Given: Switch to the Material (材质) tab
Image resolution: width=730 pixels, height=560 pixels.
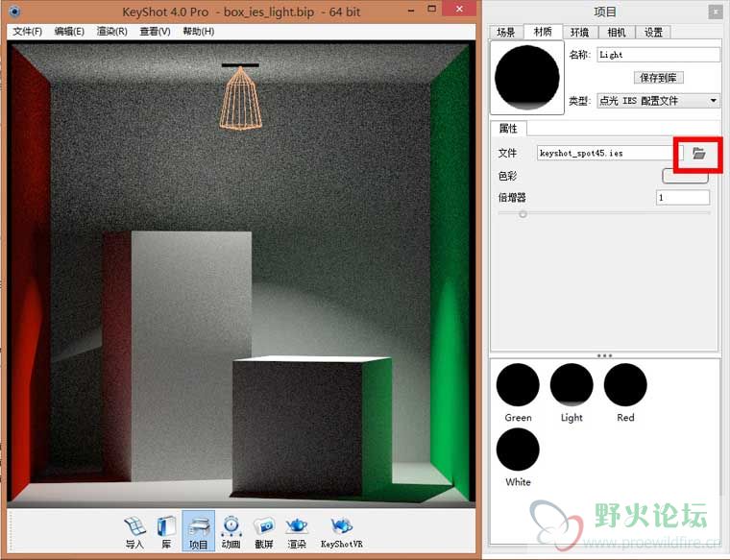Looking at the screenshot, I should (543, 32).
